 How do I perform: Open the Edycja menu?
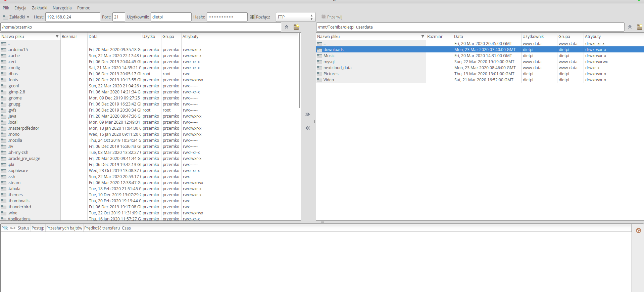click(x=20, y=8)
